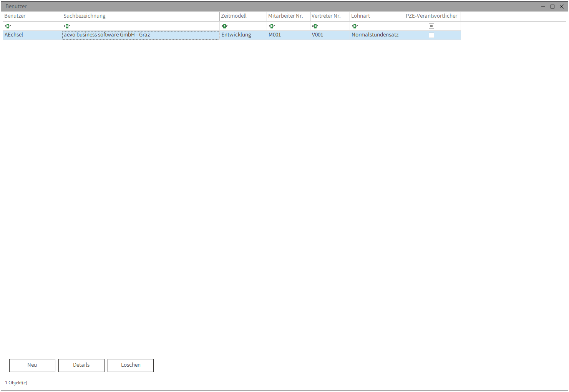569x392 pixels.
Task: Select the Entwicklung time model cell
Action: point(243,35)
